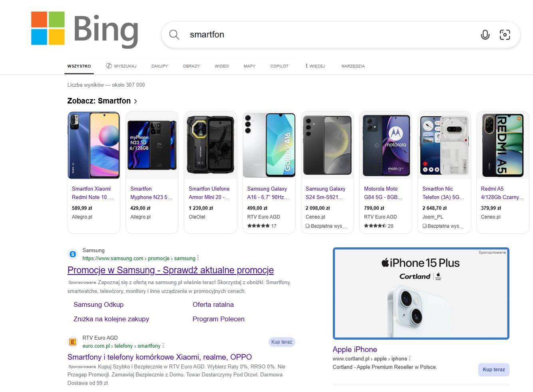Open visual search camera icon
Screen dimensions: 533x392
coord(505,35)
